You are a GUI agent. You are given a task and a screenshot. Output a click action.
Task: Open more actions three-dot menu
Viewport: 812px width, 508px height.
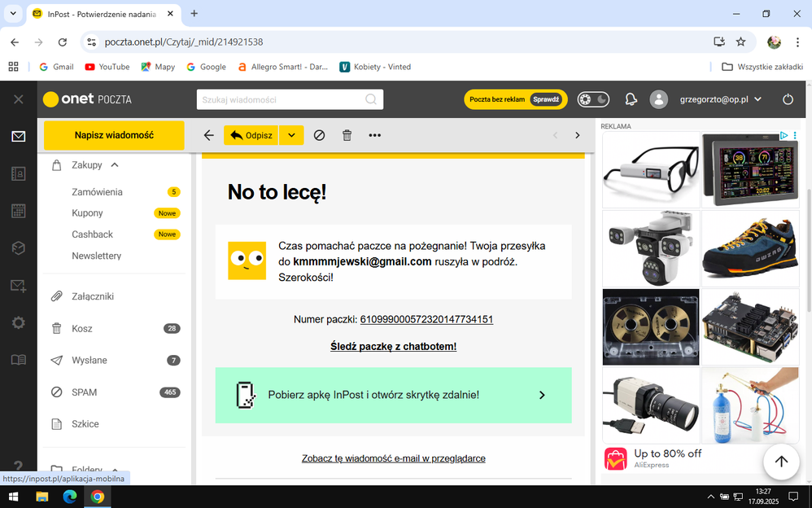(374, 135)
